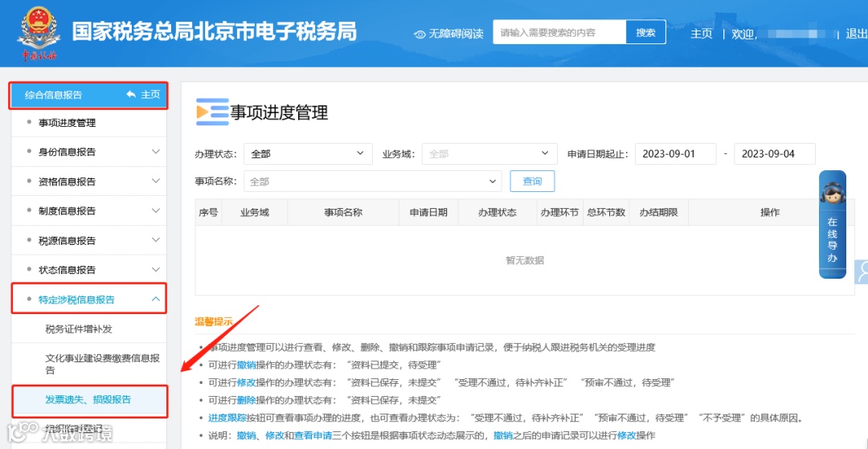Image resolution: width=868 pixels, height=449 pixels.
Task: Open 文化事业建设费缴费信息报告 item
Action: (x=103, y=364)
